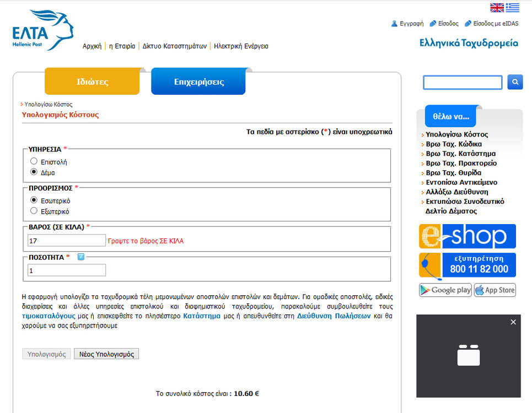Select the Greek flag language icon

tap(513, 7)
